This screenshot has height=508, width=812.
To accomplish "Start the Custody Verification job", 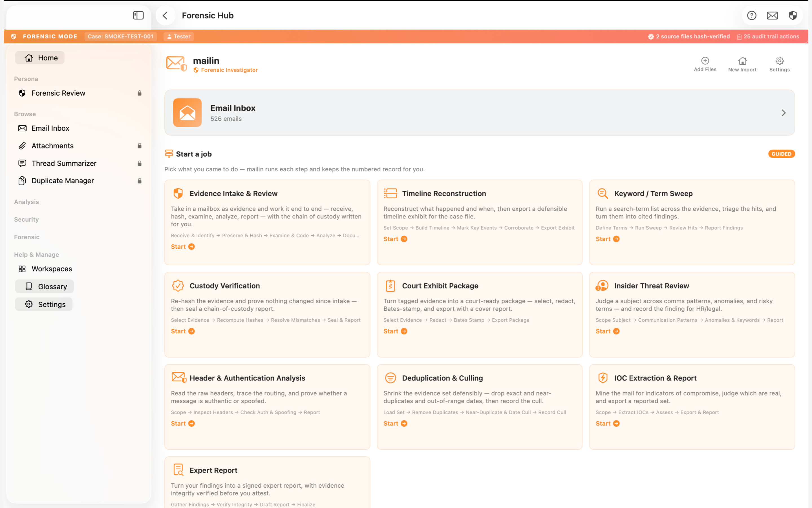I will (x=183, y=331).
